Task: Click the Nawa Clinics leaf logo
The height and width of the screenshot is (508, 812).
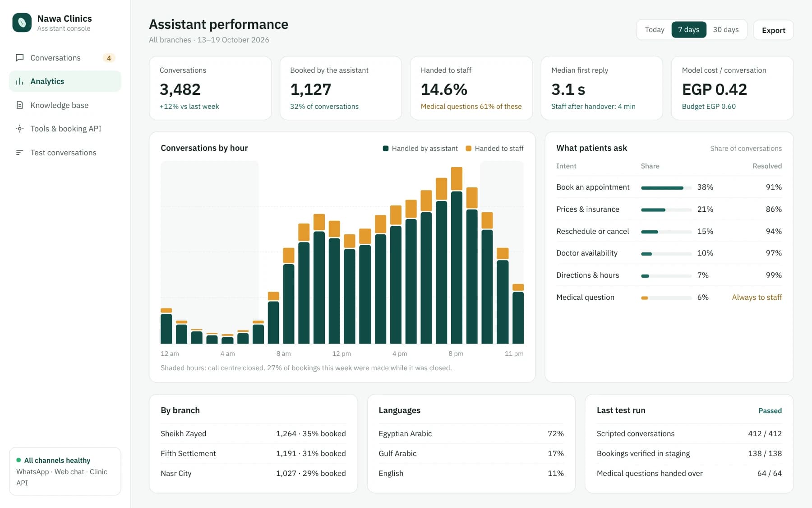Action: point(22,23)
